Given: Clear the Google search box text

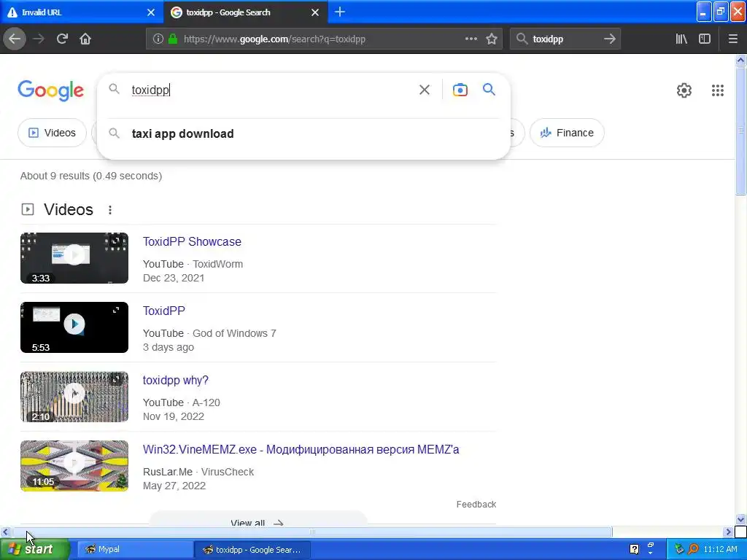Looking at the screenshot, I should pos(425,90).
